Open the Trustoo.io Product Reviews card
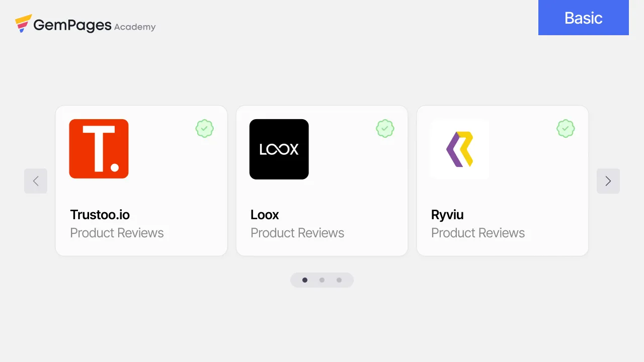Viewport: 644px width, 362px height. (141, 180)
